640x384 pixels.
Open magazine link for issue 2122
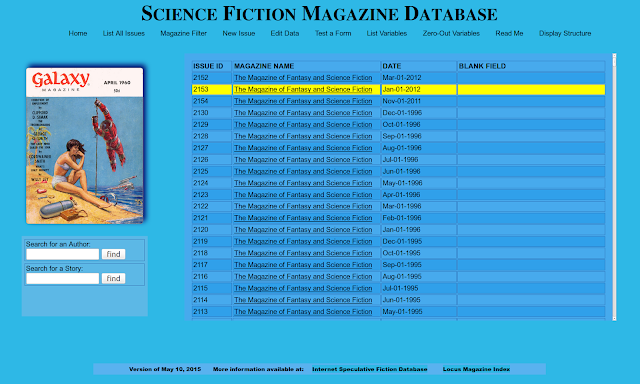pyautogui.click(x=303, y=206)
